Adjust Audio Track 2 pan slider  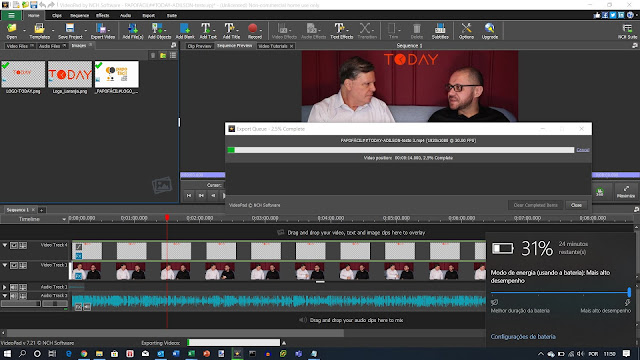[x=55, y=304]
